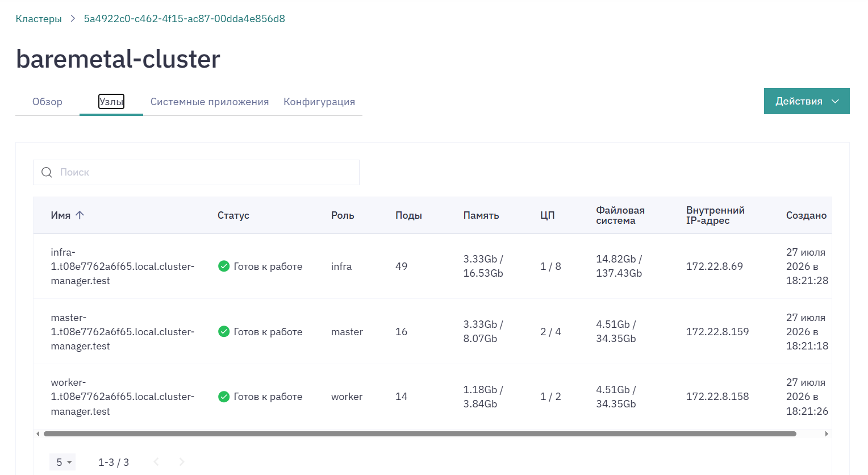Click the Статус column header
Viewport: 868px width, 475px height.
pos(233,215)
